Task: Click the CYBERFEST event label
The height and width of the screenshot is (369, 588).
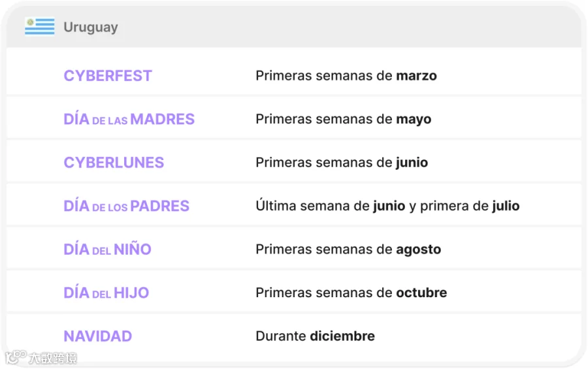Action: pos(108,76)
